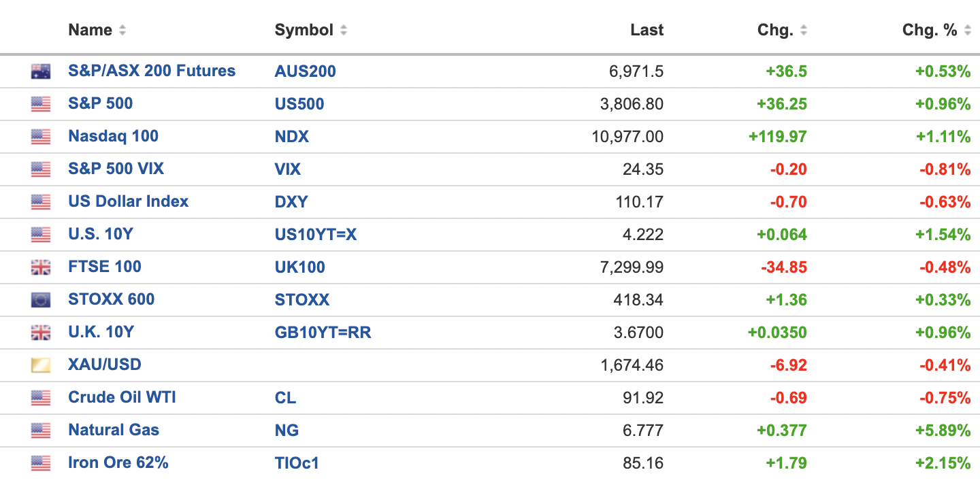Click the GB10YT=RR symbol link
Viewport: 980px width, 487px height.
pos(323,333)
